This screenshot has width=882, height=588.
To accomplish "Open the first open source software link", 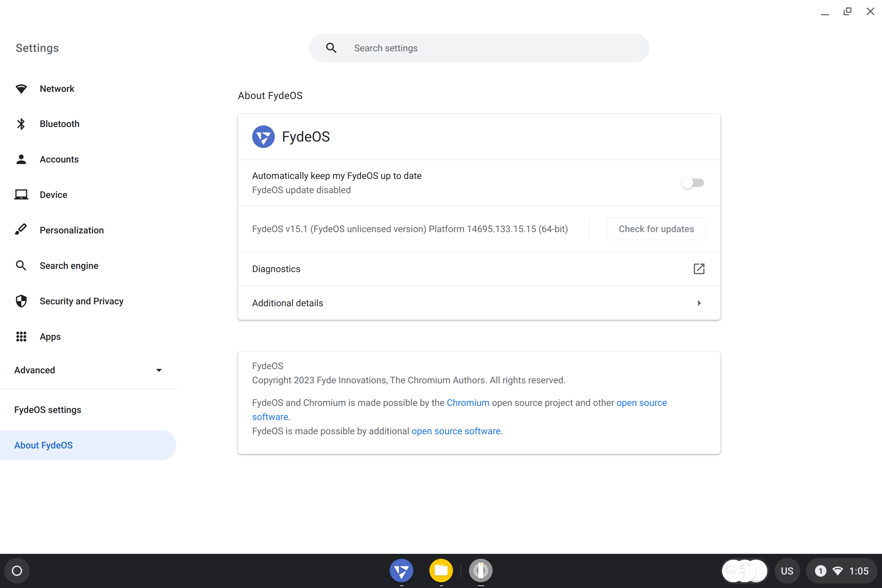I will point(641,403).
